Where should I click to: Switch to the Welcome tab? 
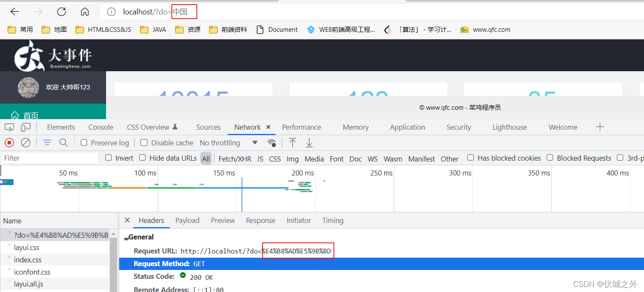(563, 127)
